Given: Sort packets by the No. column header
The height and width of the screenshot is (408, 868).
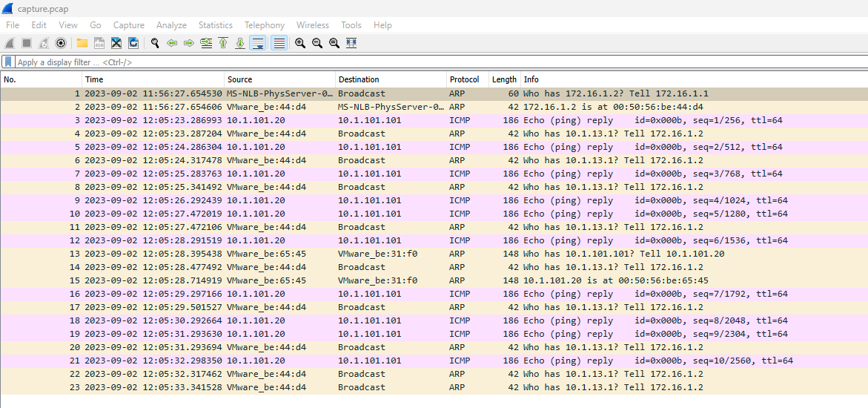Looking at the screenshot, I should (x=42, y=79).
